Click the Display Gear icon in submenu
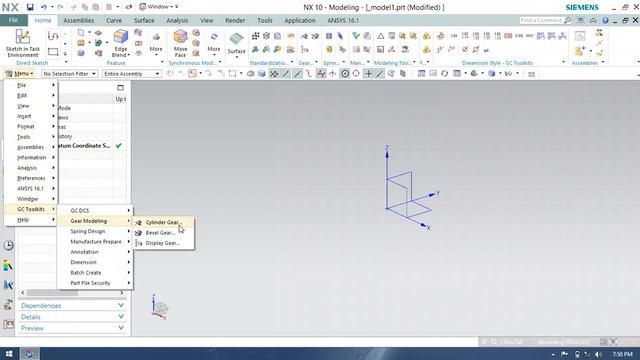 [139, 243]
